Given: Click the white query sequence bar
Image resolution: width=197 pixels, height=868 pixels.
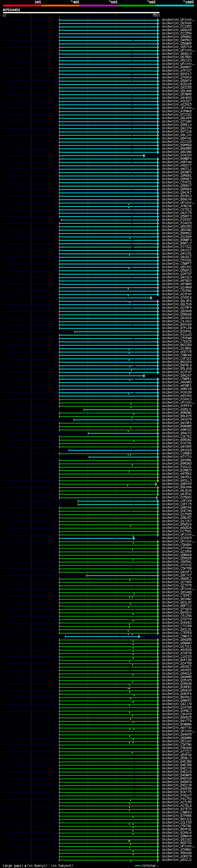Looking at the screenshot, I should point(81,13).
